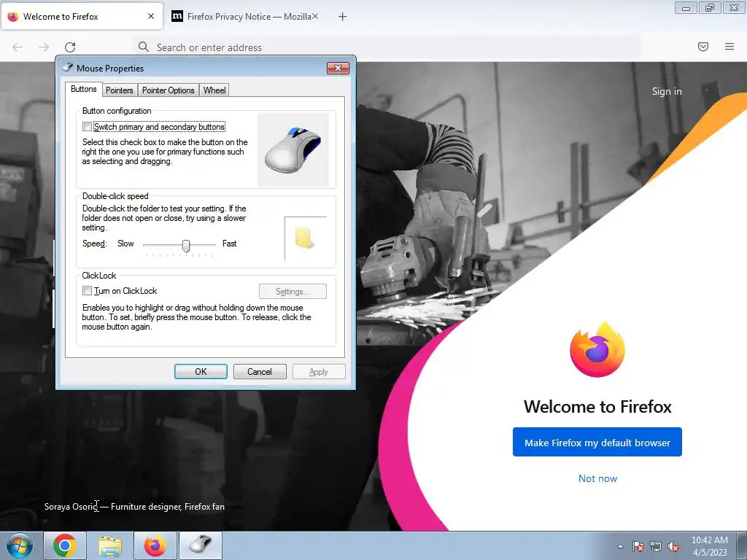Select the Welcome to Firefox tab
The width and height of the screenshot is (747, 560).
82,17
